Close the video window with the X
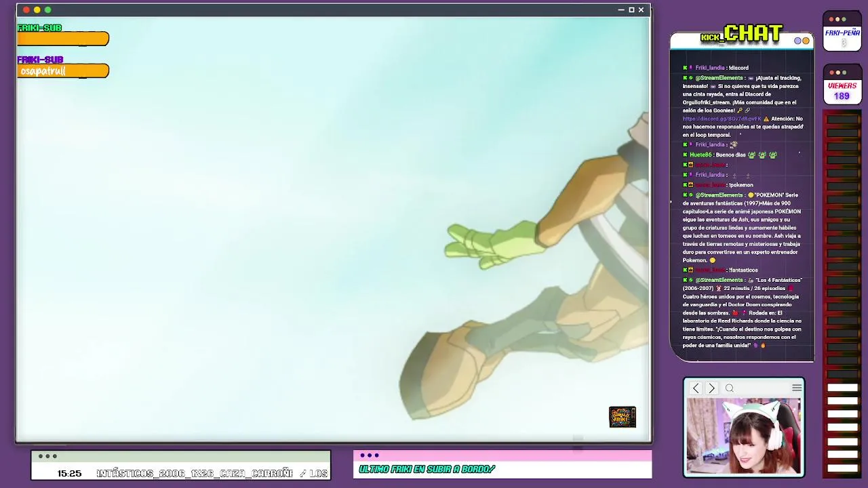The image size is (868, 488). pyautogui.click(x=641, y=9)
